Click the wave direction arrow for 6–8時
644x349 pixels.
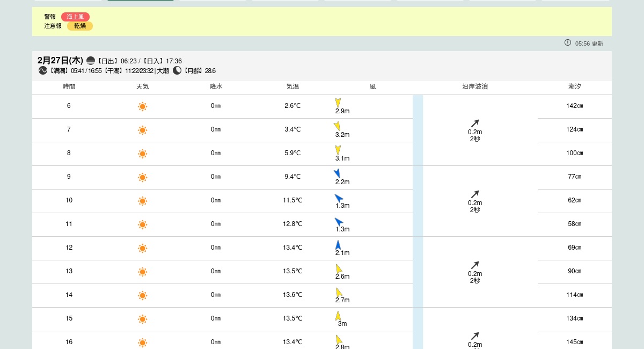coord(474,123)
